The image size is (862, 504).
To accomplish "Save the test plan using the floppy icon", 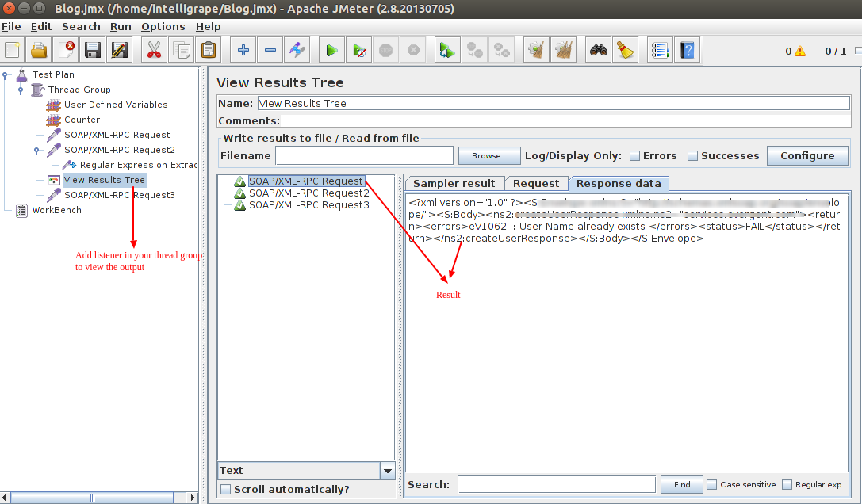I will point(93,51).
